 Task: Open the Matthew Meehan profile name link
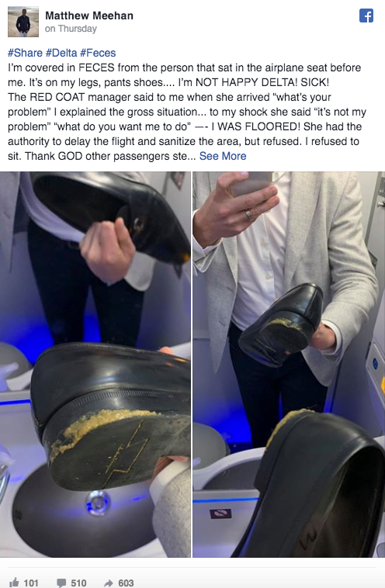89,16
